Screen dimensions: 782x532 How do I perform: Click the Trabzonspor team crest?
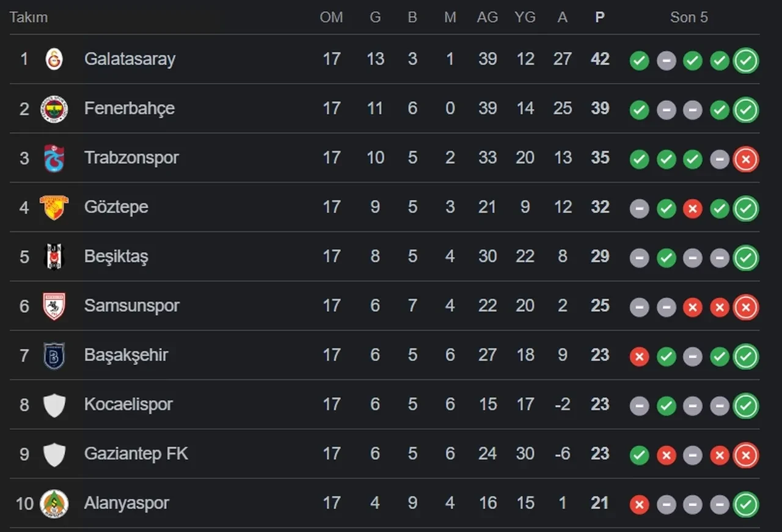(x=54, y=158)
